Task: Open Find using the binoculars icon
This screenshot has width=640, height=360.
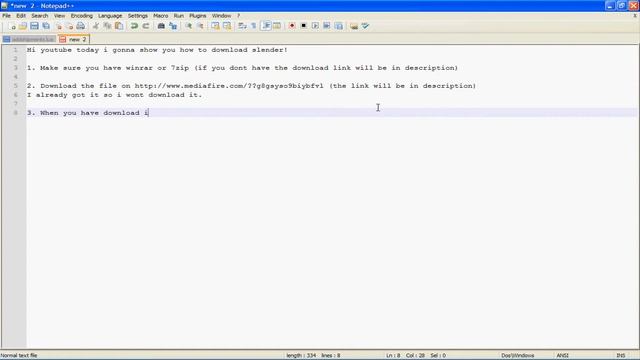Action: pos(161,26)
